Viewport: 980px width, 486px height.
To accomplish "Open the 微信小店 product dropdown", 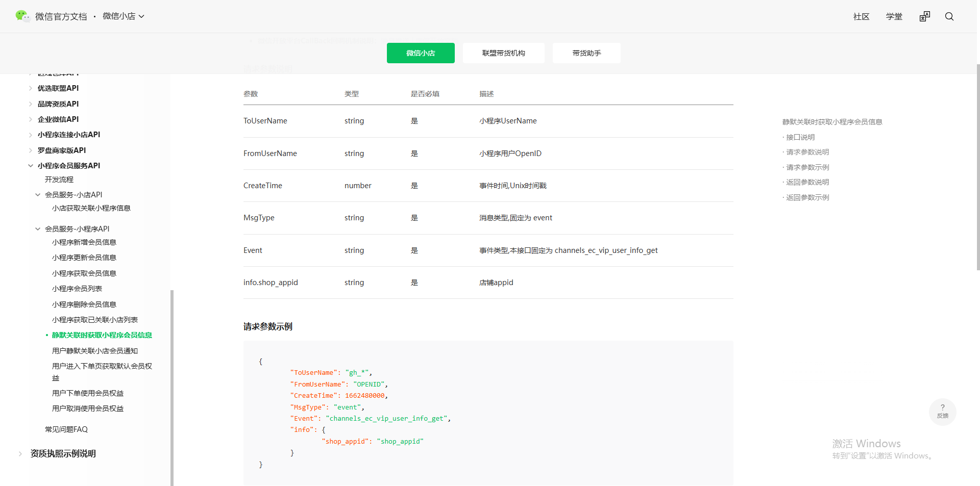I will (124, 16).
